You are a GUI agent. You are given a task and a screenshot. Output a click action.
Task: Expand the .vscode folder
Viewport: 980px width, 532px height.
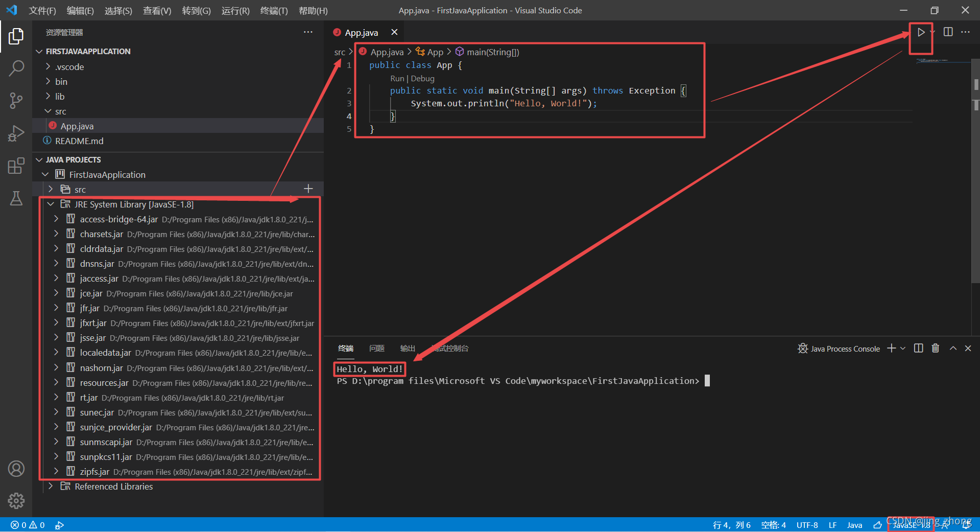pos(47,66)
